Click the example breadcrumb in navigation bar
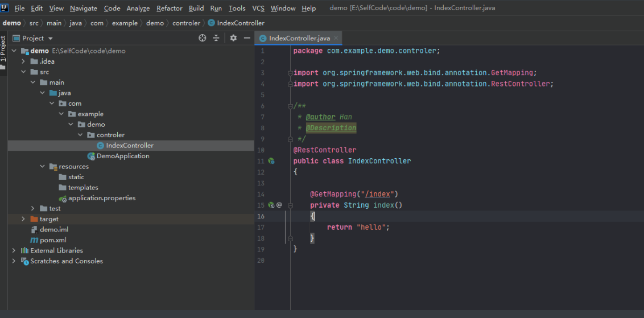 (x=125, y=23)
